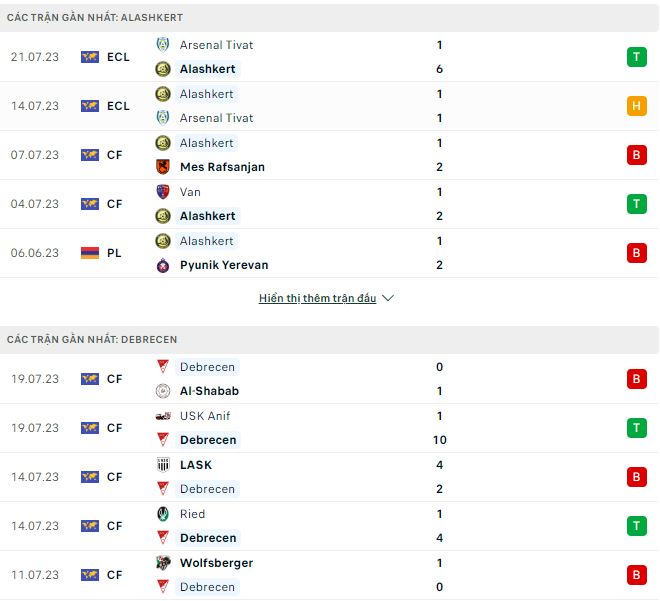This screenshot has width=660, height=601.
Task: Click the USK Anif team crest
Action: pos(163,416)
